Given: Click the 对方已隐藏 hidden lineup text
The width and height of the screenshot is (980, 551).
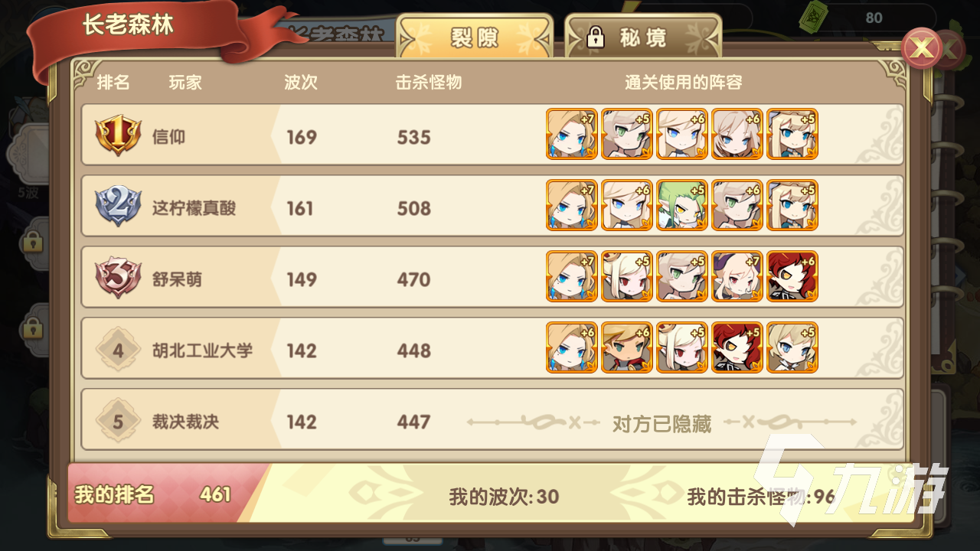Looking at the screenshot, I should 661,423.
